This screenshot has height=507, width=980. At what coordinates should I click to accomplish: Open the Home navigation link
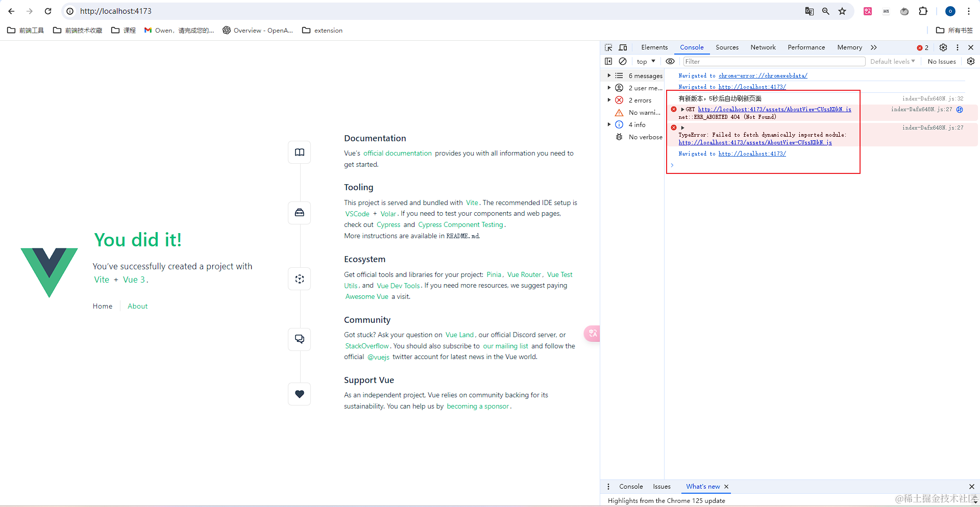click(103, 306)
